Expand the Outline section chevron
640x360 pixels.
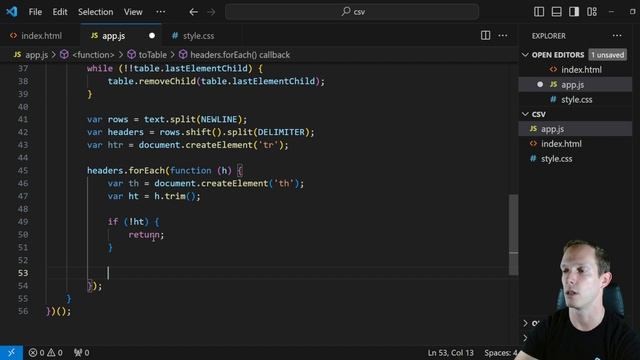pyautogui.click(x=525, y=323)
